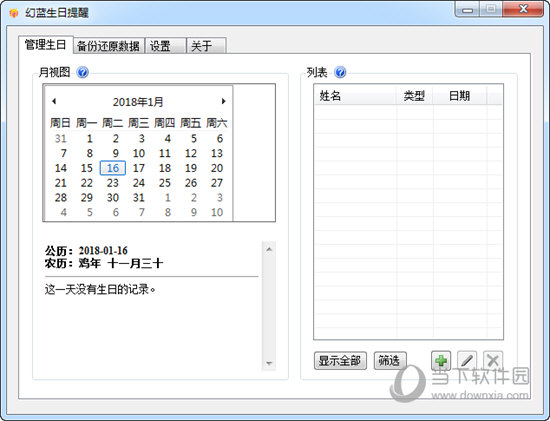The height and width of the screenshot is (421, 550).
Task: Edit birthday using the pencil icon
Action: pyautogui.click(x=467, y=360)
